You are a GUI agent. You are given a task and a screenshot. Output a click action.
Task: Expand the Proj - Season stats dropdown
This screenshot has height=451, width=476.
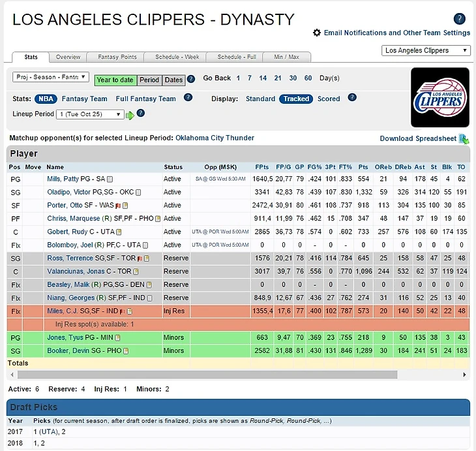click(50, 77)
